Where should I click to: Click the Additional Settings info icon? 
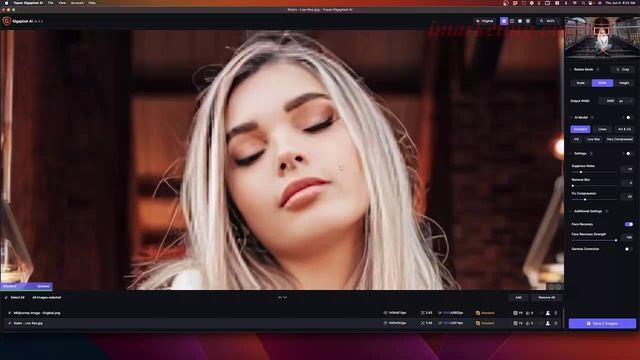(x=607, y=211)
